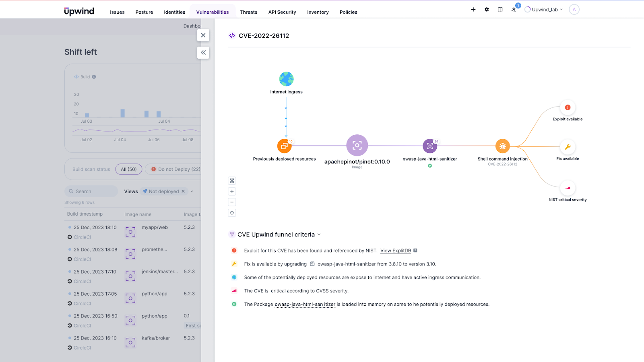Viewport: 644px width, 362px height.
Task: Open the Issues tab
Action: pos(117,12)
